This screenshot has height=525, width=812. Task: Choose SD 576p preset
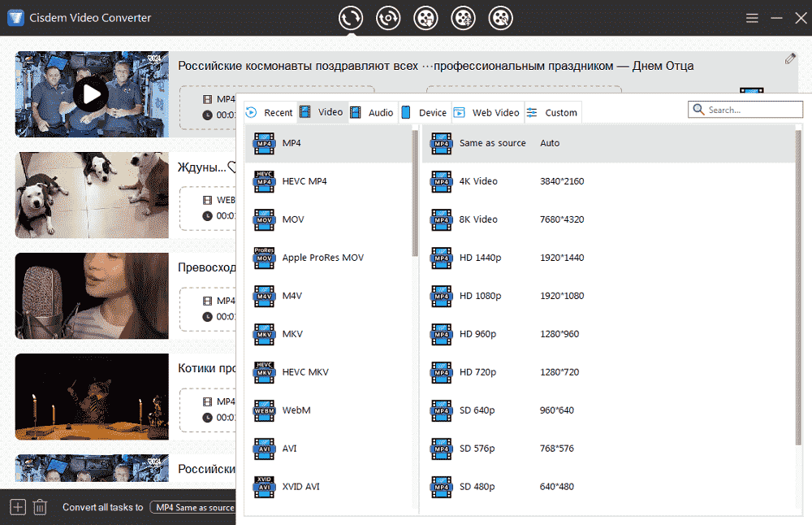point(608,449)
